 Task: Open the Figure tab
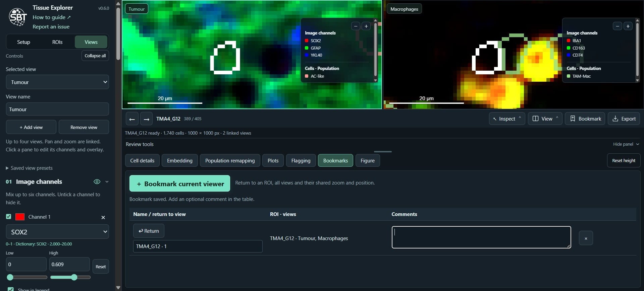point(368,161)
